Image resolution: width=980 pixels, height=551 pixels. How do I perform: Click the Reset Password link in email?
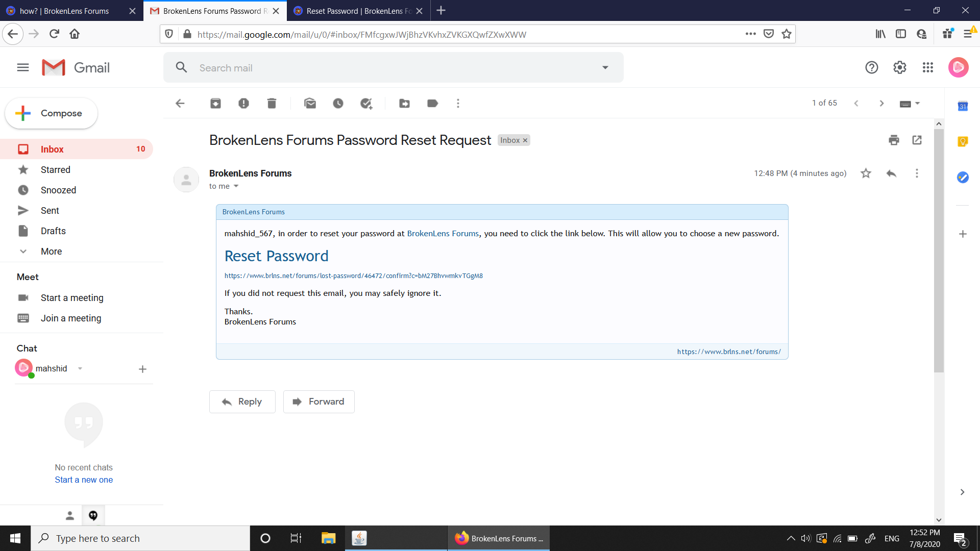click(276, 256)
